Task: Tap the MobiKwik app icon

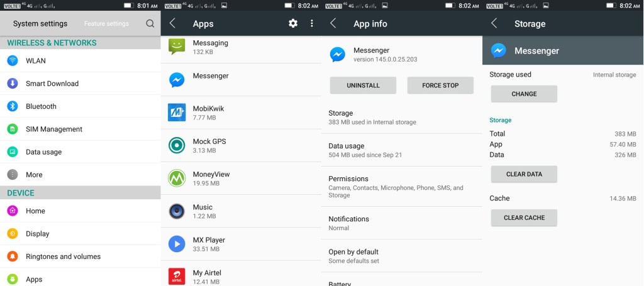Action: pyautogui.click(x=177, y=113)
